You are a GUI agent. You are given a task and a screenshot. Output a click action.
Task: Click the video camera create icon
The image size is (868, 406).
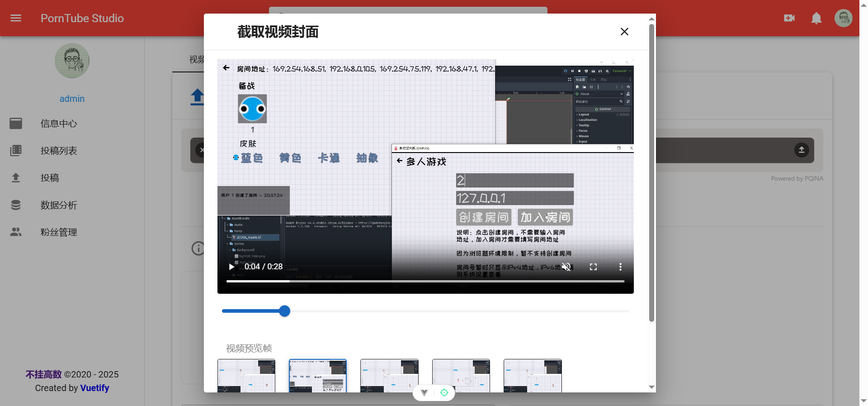789,18
